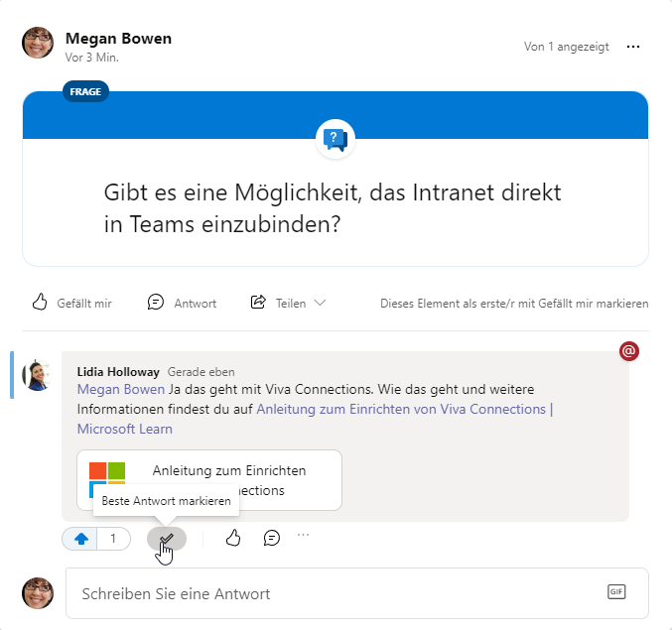Click Antwort button under the question
The width and height of the screenshot is (672, 630).
[182, 303]
